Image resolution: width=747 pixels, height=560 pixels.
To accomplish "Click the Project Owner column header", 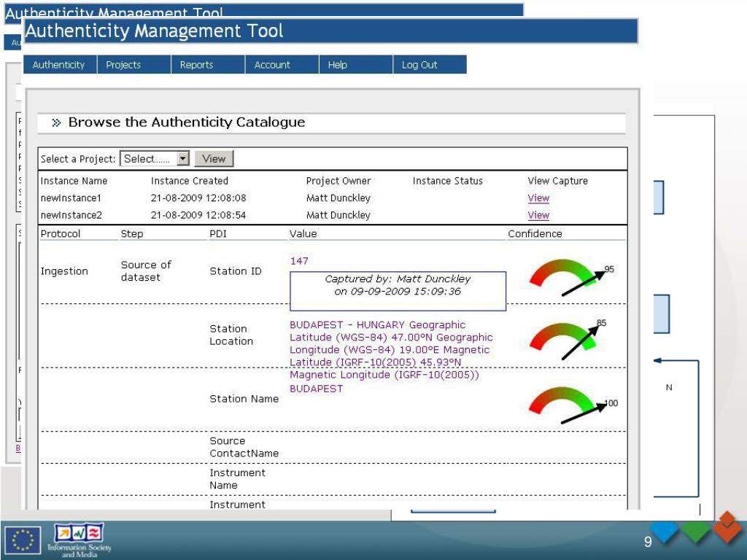I will (338, 181).
